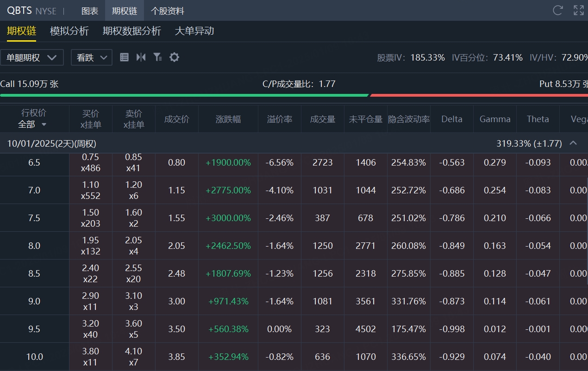588x371 pixels.
Task: Click the C/P成交量比 1.77 label
Action: point(299,84)
